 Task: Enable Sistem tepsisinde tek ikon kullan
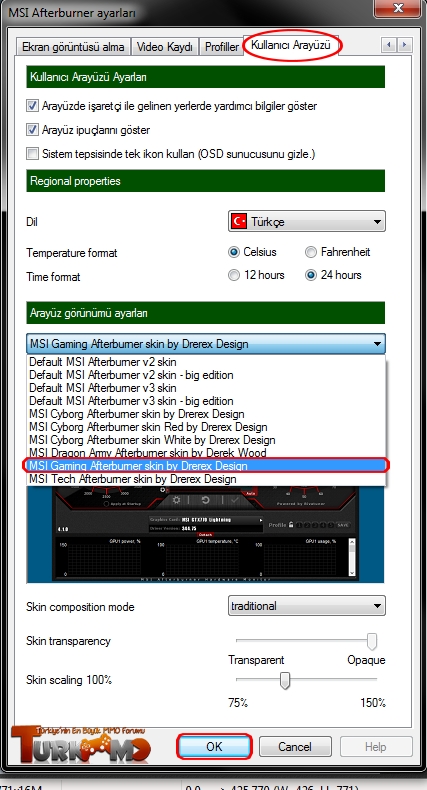(32, 154)
